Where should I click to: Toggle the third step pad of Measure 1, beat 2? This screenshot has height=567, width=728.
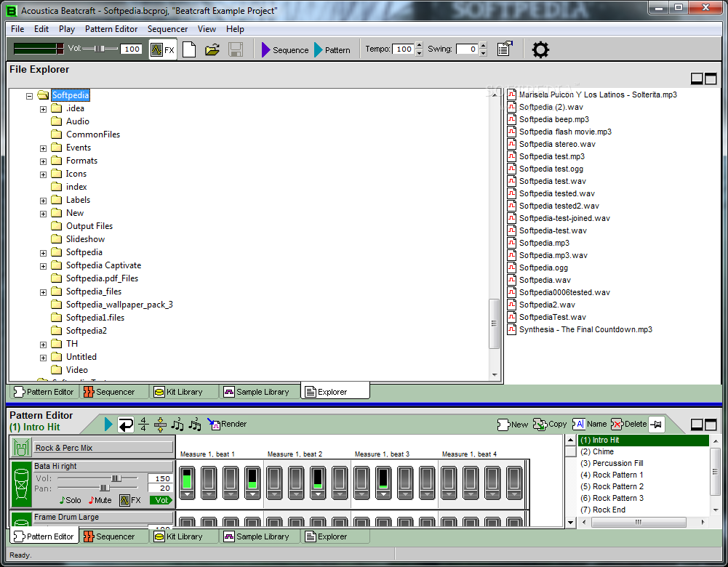tap(318, 478)
